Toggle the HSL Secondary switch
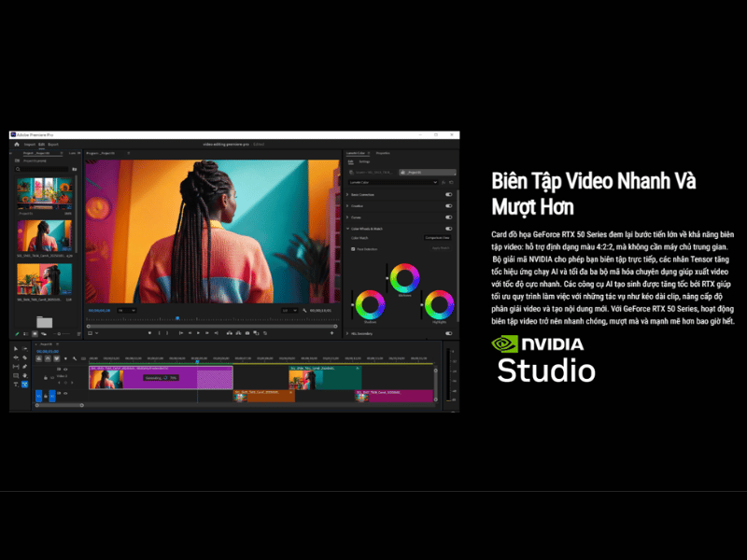747x560 pixels. pyautogui.click(x=449, y=333)
